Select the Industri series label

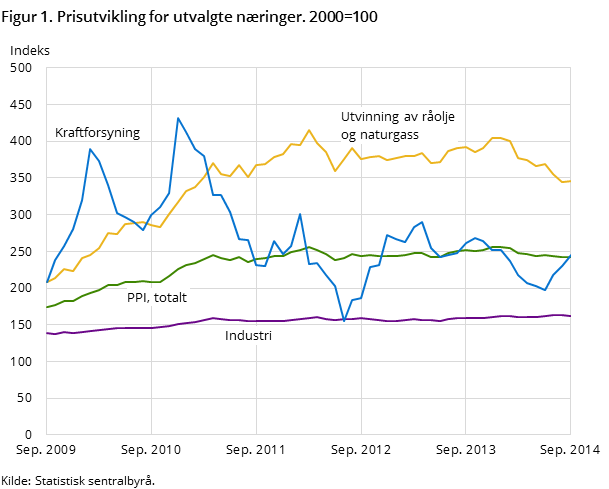(x=248, y=336)
